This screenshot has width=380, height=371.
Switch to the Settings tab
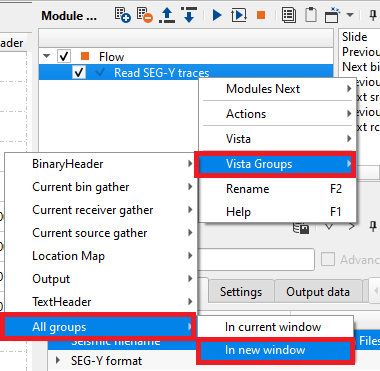pos(241,292)
